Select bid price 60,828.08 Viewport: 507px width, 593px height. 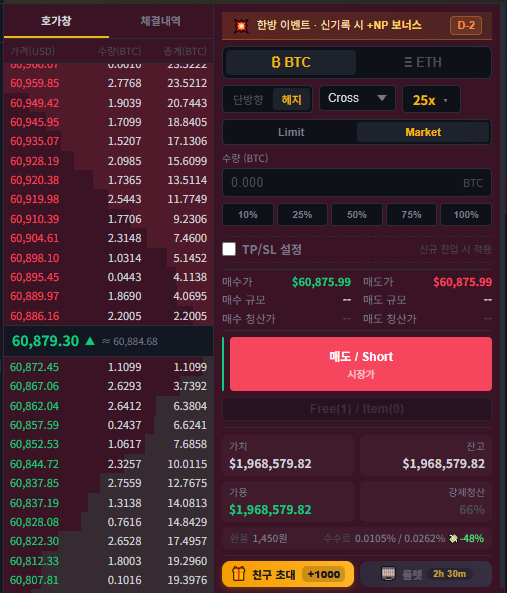tap(34, 522)
